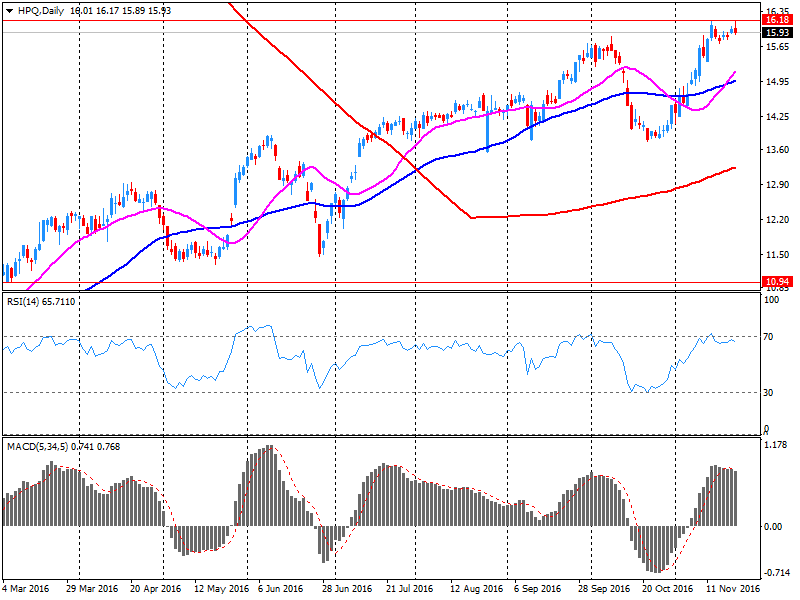Select the RSI 30 level label
The width and height of the screenshot is (800, 600).
768,392
